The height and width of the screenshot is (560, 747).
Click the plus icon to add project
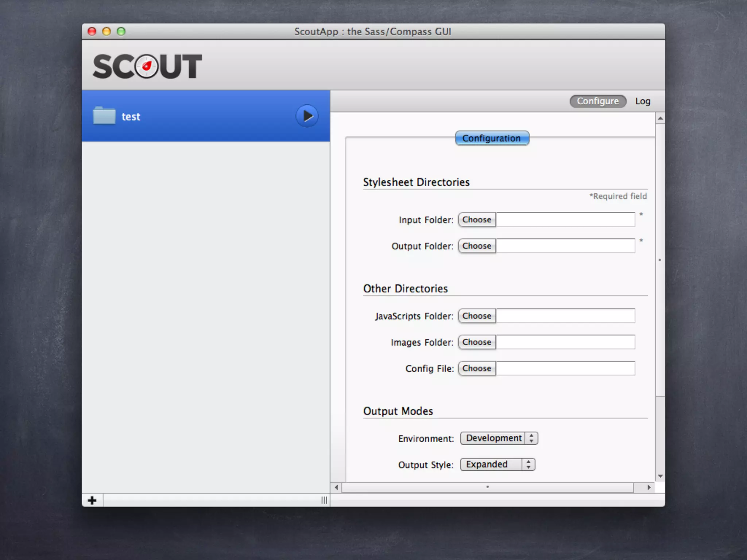click(92, 500)
